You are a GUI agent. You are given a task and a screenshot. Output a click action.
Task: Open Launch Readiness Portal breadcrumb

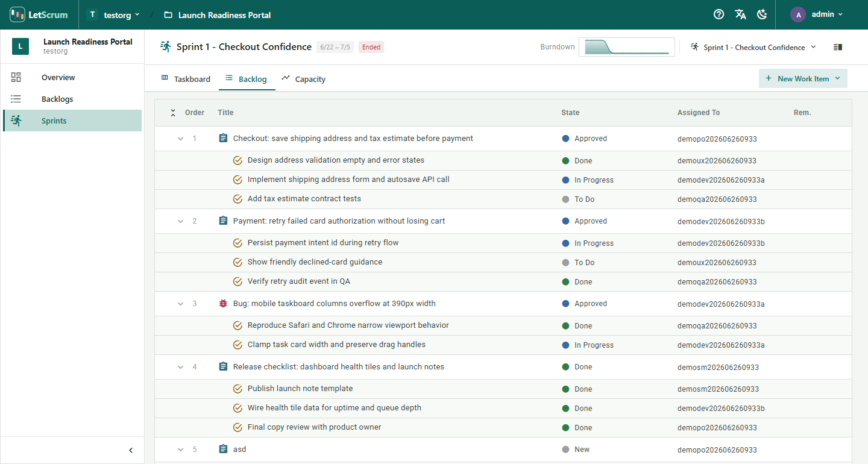218,15
